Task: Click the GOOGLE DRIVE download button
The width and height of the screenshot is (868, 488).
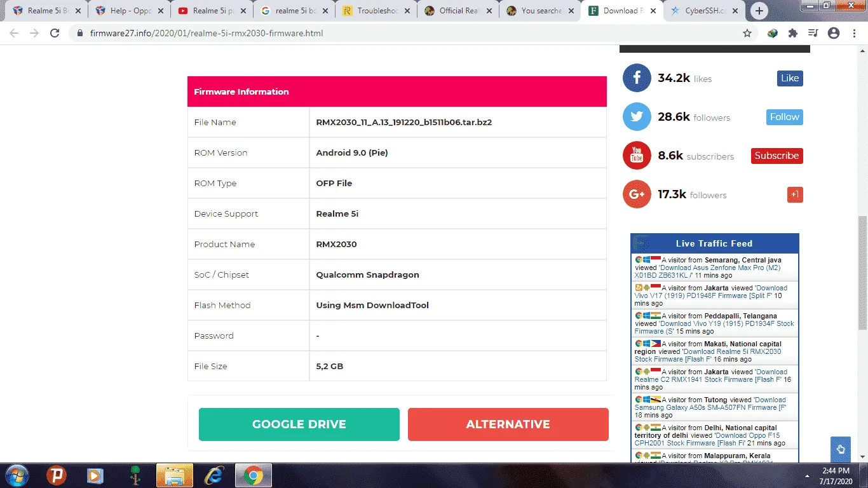Action: 299,424
